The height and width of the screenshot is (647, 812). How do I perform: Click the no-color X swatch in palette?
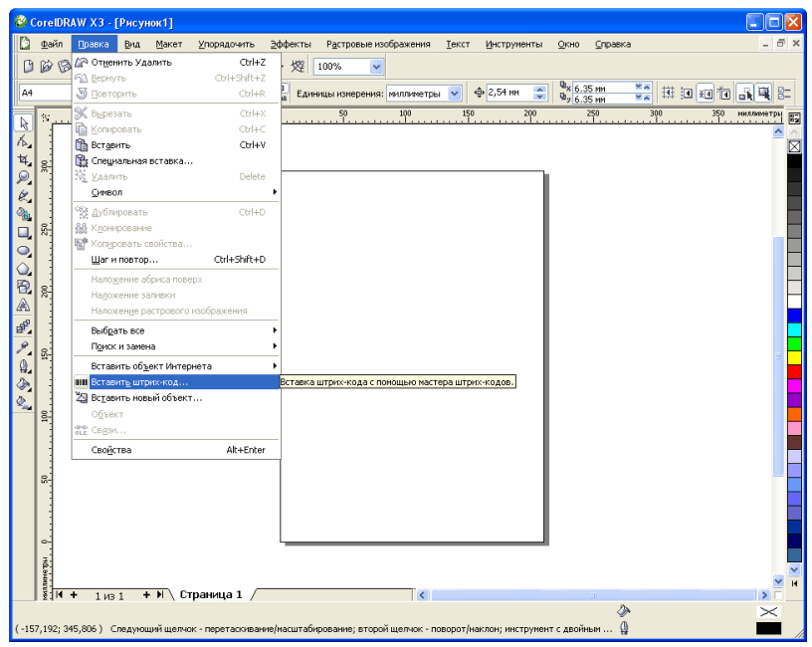tap(794, 146)
